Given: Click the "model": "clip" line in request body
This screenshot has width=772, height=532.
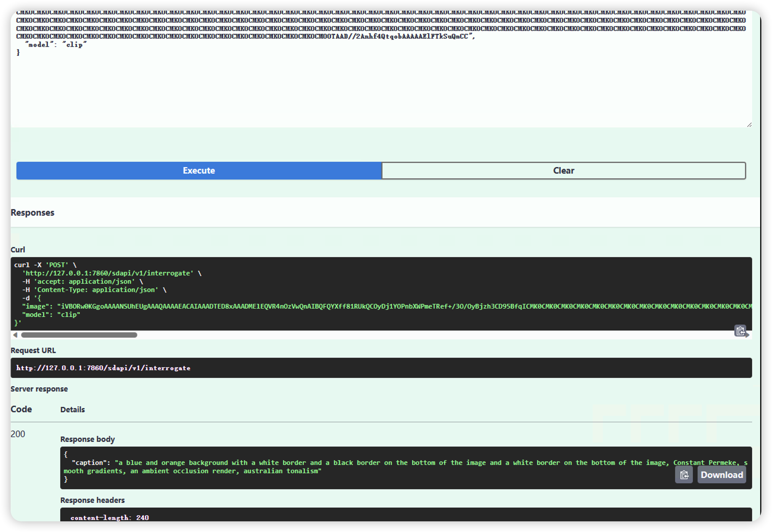Looking at the screenshot, I should tap(56, 45).
